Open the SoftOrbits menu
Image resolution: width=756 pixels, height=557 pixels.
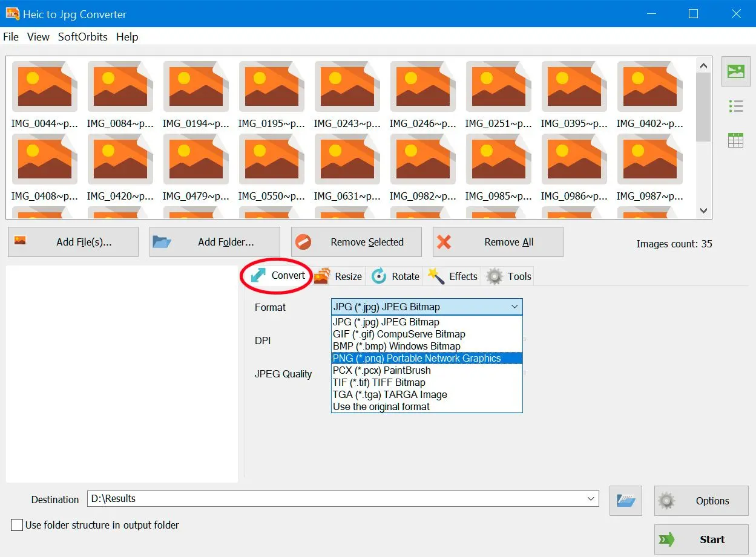click(82, 37)
